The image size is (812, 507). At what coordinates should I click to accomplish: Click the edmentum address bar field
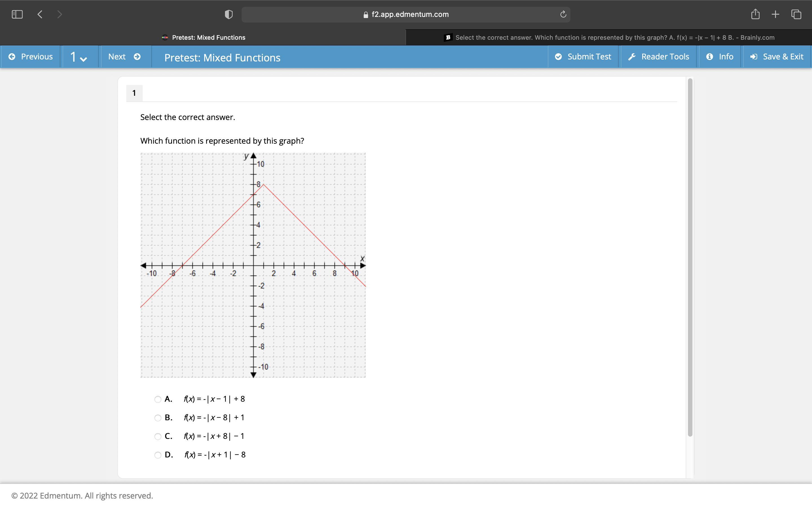click(x=405, y=14)
